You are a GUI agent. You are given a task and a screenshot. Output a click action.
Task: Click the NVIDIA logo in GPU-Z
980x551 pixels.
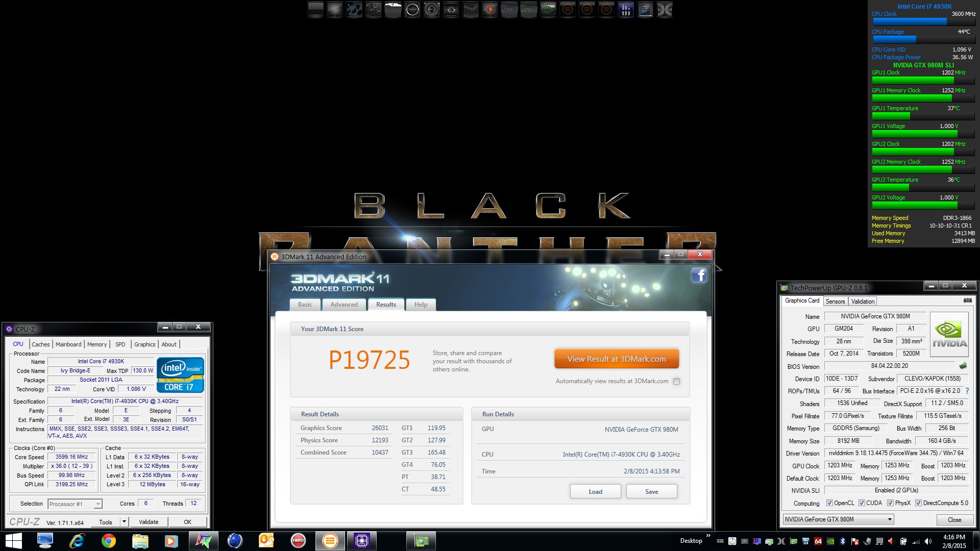click(949, 334)
